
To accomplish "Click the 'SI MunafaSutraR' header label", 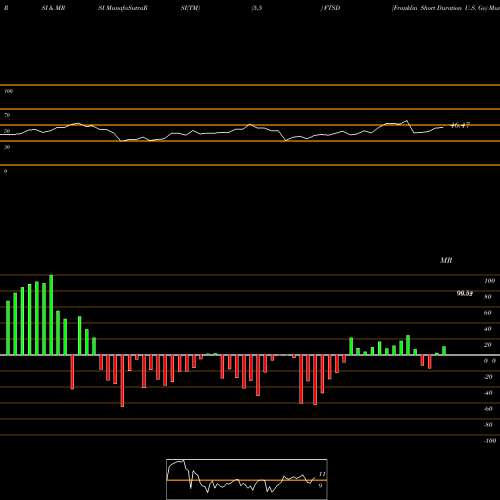I will coord(123,8).
